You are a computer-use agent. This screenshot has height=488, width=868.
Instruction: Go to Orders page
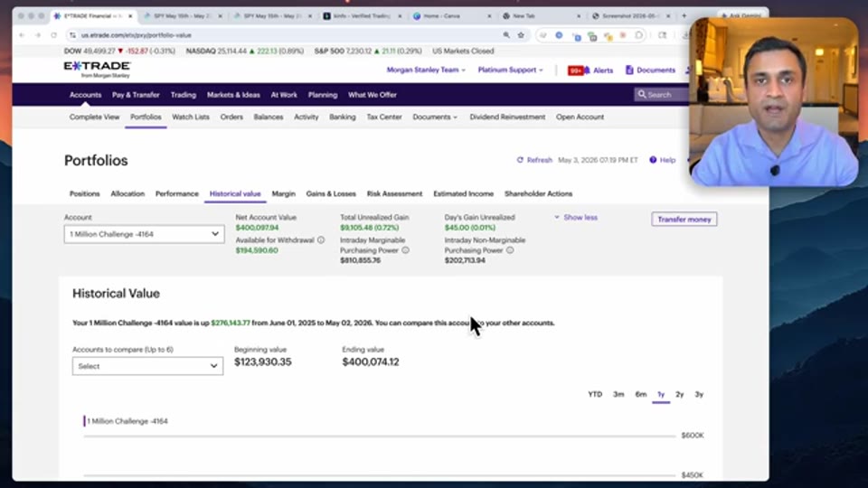pos(231,117)
